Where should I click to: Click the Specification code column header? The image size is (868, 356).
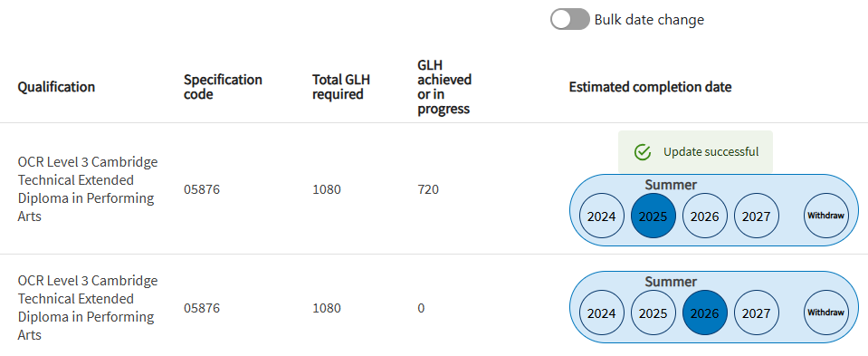tap(223, 87)
